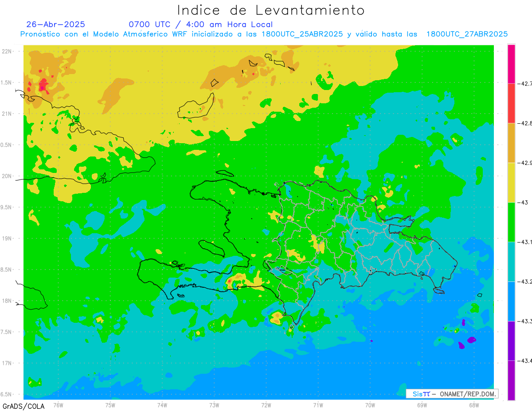
Task: Click the 'SisTT - ONAMET/REP.DOM.' label box
Action: 452,394
